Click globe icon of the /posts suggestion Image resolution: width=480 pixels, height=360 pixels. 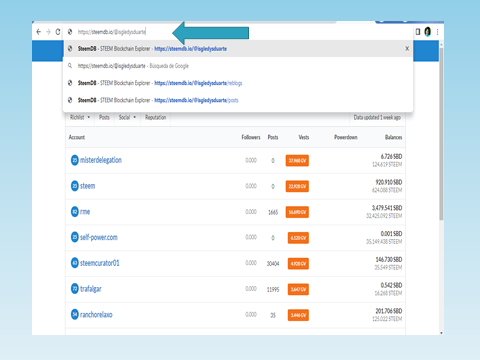(70, 100)
